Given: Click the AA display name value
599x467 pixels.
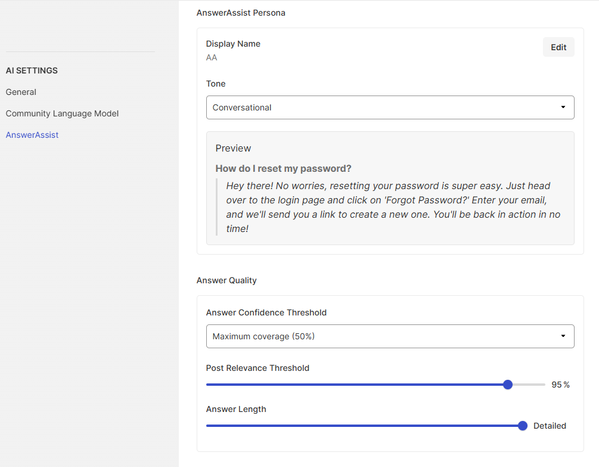Looking at the screenshot, I should 211,58.
